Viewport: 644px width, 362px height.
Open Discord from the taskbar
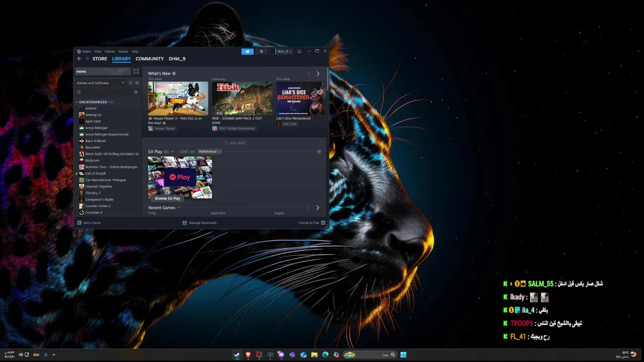click(281, 355)
